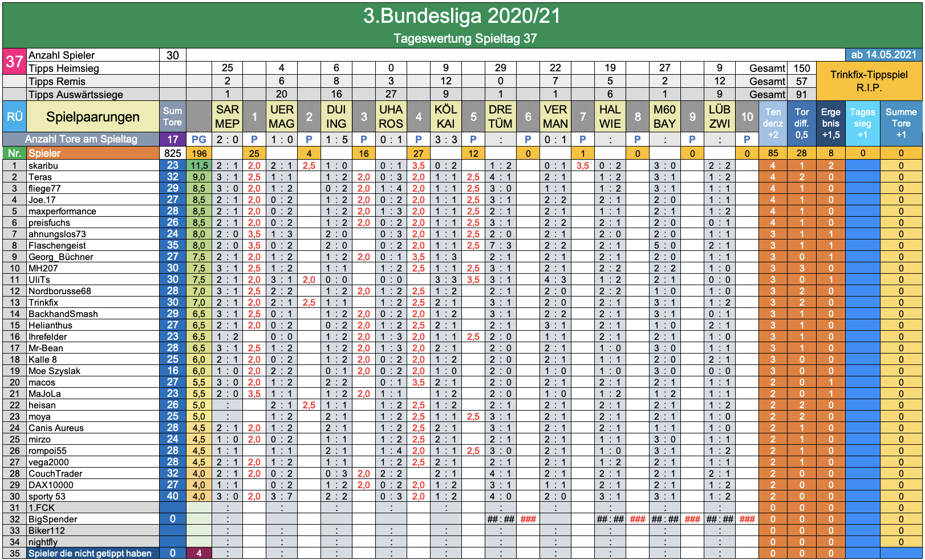Viewport: 925px width, 560px height.
Task: Select 'Spieler die nicht getippt haben' row
Action: click(x=93, y=553)
